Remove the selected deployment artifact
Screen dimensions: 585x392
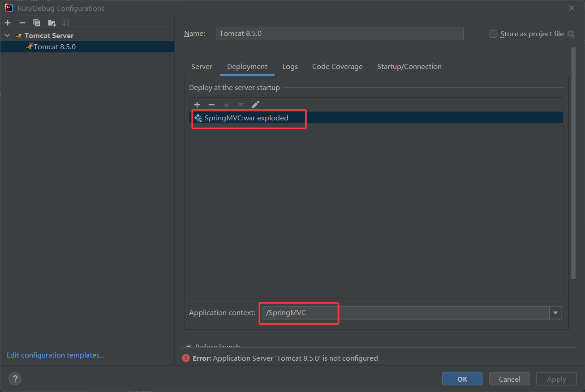[x=211, y=105]
